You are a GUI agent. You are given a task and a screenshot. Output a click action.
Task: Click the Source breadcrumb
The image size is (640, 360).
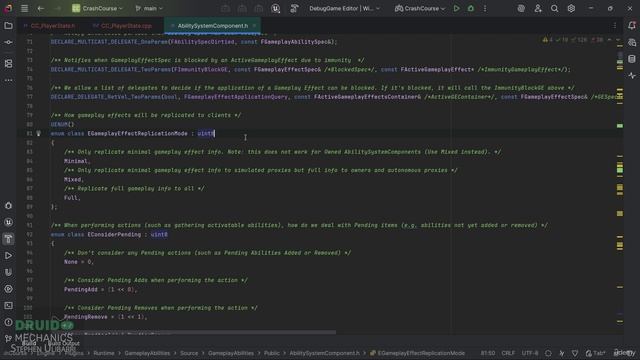[x=189, y=353]
